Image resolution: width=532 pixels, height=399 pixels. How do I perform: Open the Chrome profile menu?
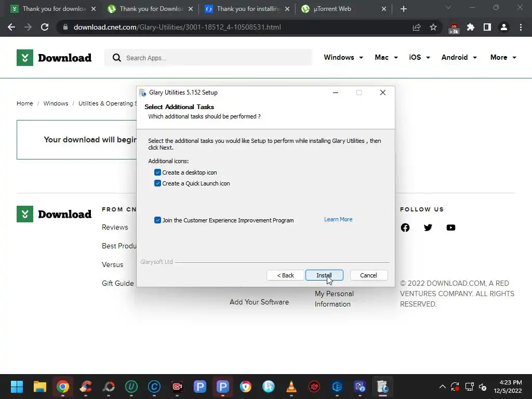tap(504, 27)
